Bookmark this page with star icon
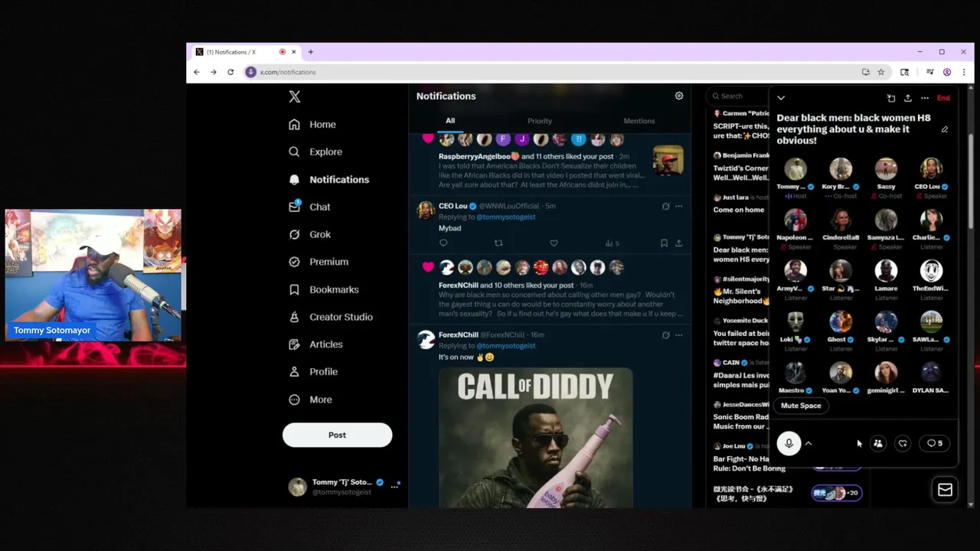The height and width of the screenshot is (551, 980). click(881, 72)
